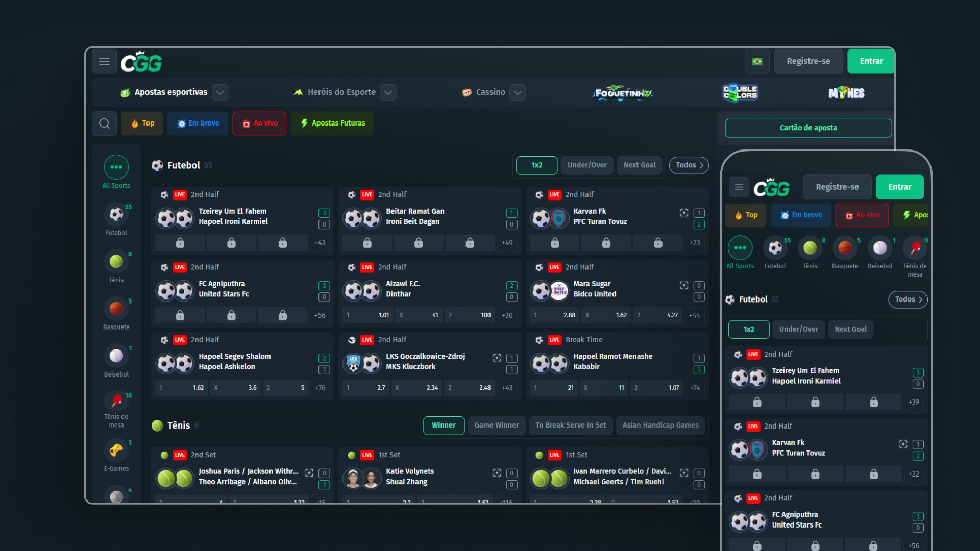This screenshot has height=551, width=980.
Task: Open the search magnifier button
Action: [104, 123]
